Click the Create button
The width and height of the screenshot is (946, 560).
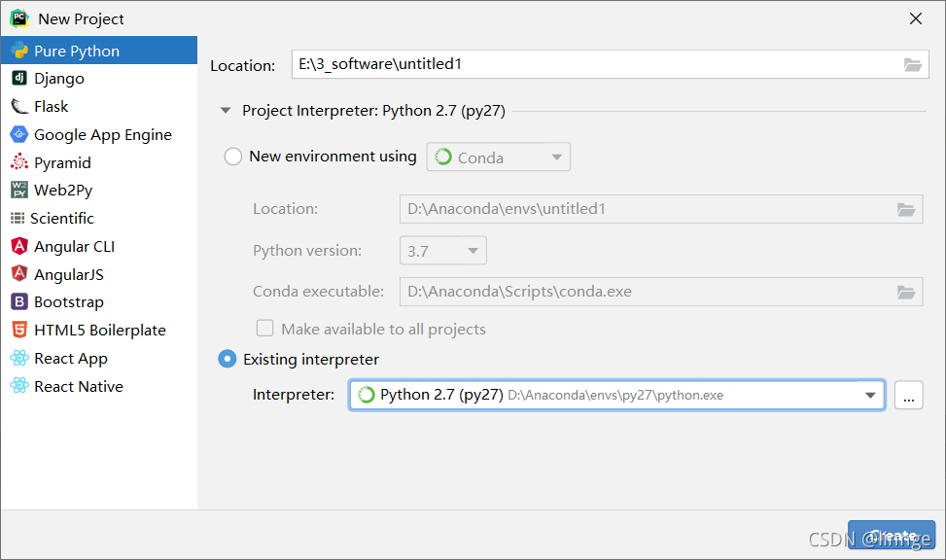click(892, 535)
